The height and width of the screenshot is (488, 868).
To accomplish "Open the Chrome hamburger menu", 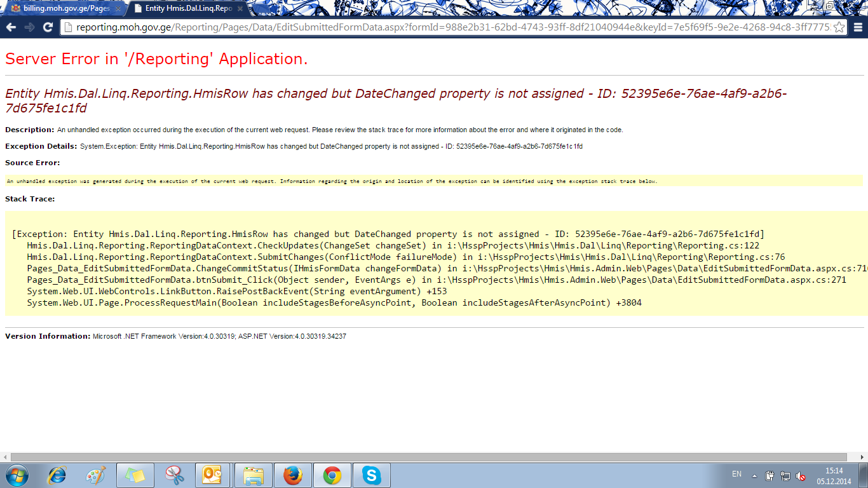I will coord(858,27).
